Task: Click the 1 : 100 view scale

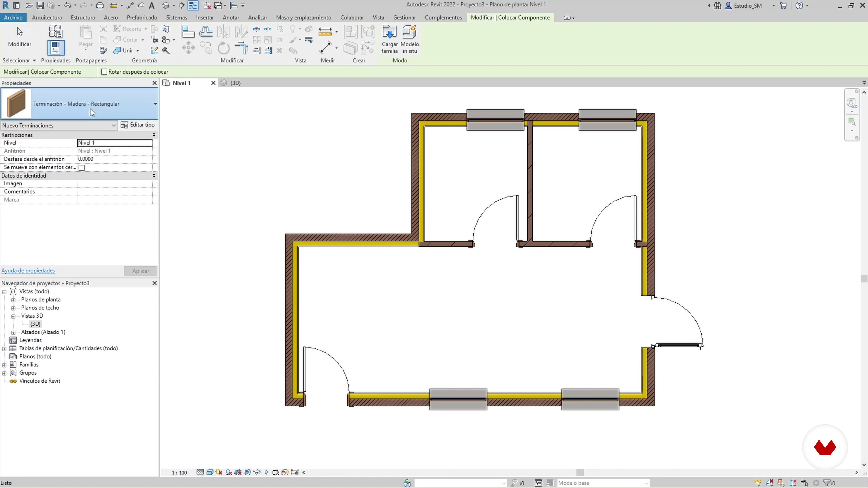Action: click(179, 472)
